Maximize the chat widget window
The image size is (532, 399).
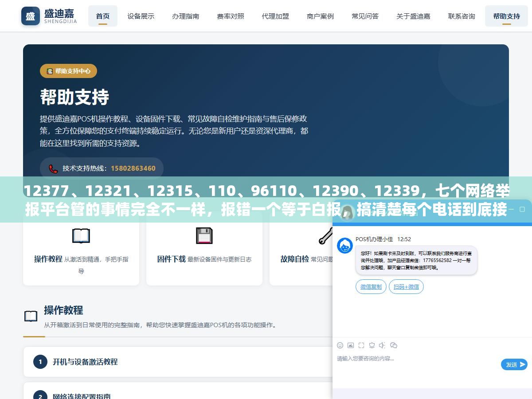coord(522,209)
